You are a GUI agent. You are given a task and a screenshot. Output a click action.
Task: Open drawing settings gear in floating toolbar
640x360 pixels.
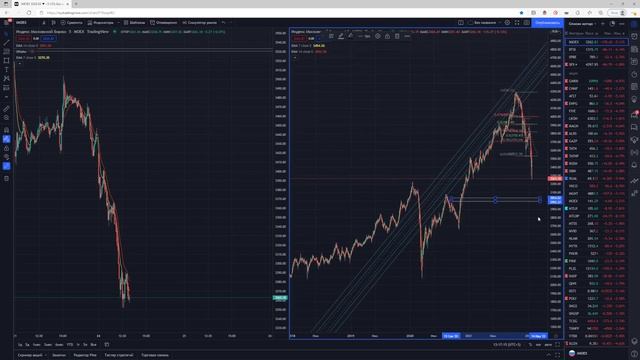[378, 36]
